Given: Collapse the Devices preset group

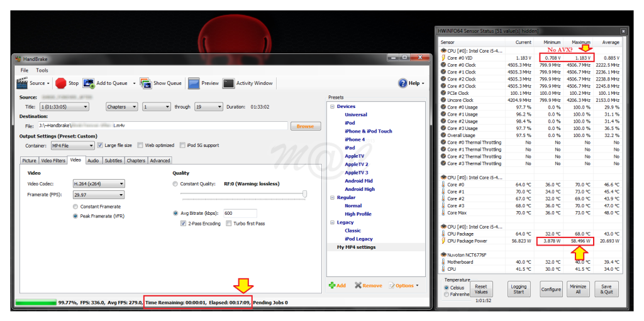Looking at the screenshot, I should pos(332,106).
